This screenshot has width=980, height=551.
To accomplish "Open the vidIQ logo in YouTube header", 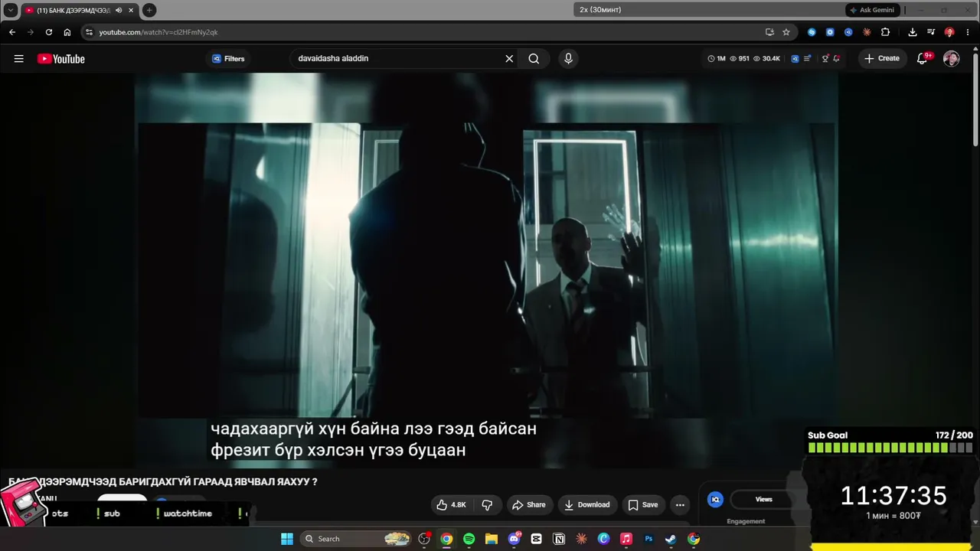I will coord(795,59).
